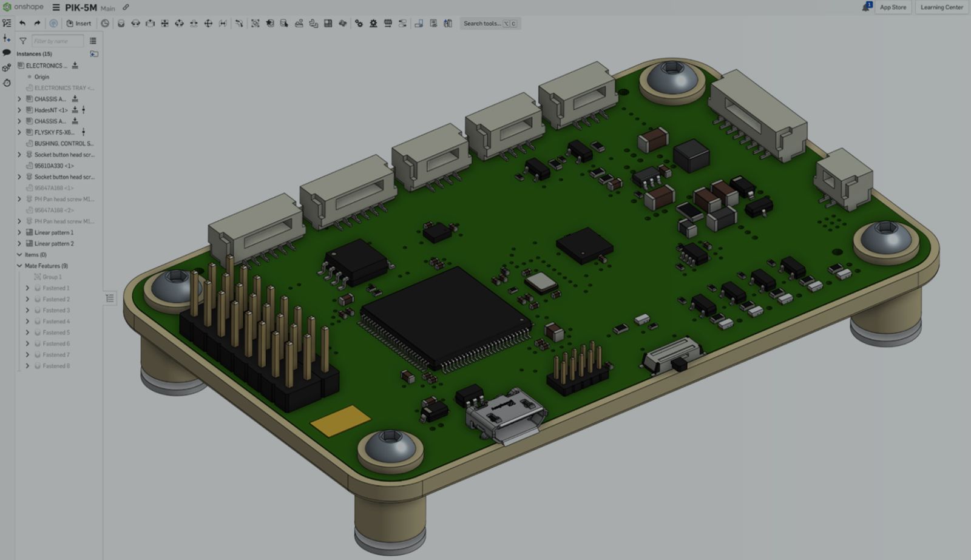Click the filter funnel above the instances list

click(x=22, y=41)
